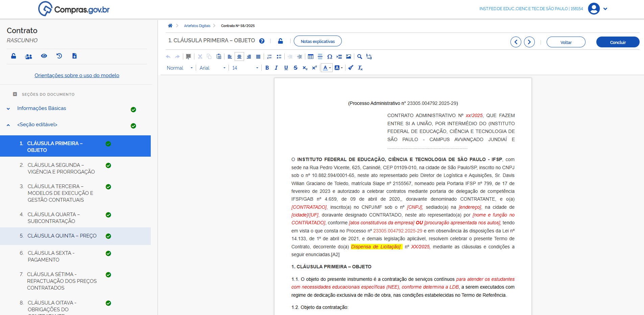Click the special character Omega icon
This screenshot has height=315, width=644.
pos(330,57)
